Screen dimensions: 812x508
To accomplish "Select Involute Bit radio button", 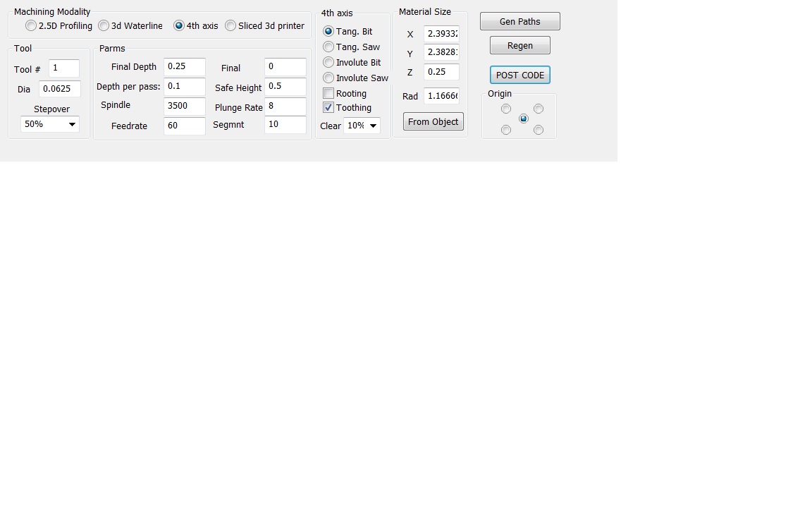I will point(328,63).
